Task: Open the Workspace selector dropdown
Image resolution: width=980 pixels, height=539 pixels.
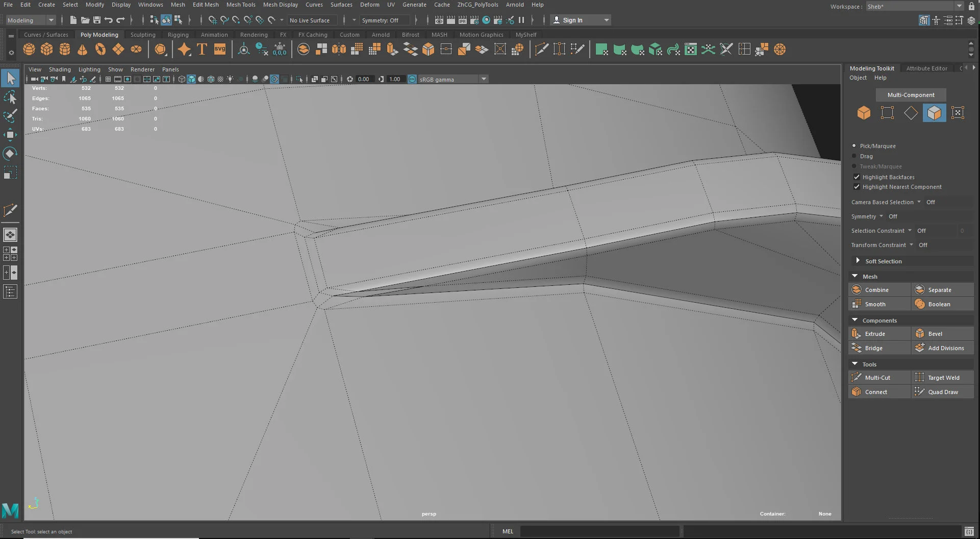Action: click(x=914, y=7)
